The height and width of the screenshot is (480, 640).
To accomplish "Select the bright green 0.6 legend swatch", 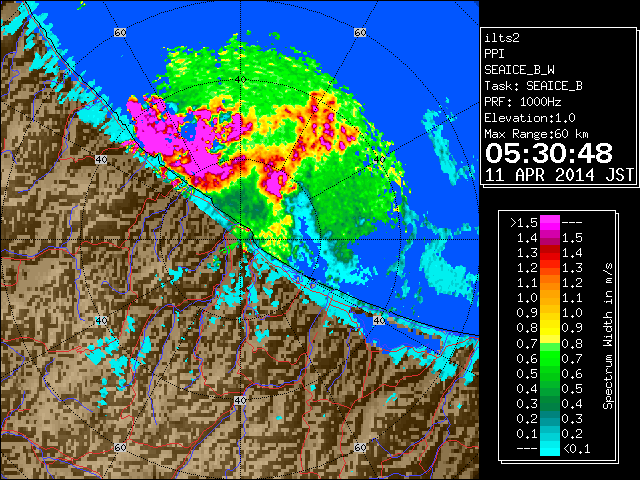I will point(549,358).
